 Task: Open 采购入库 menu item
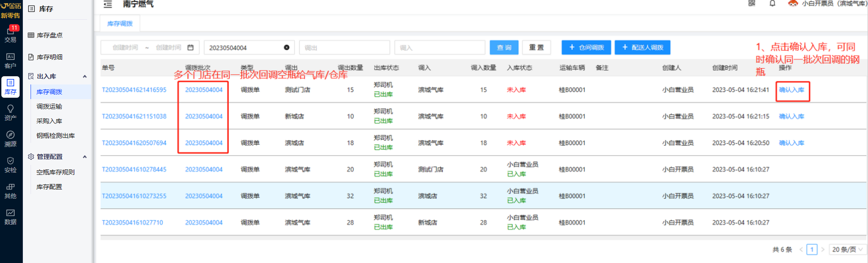point(49,121)
